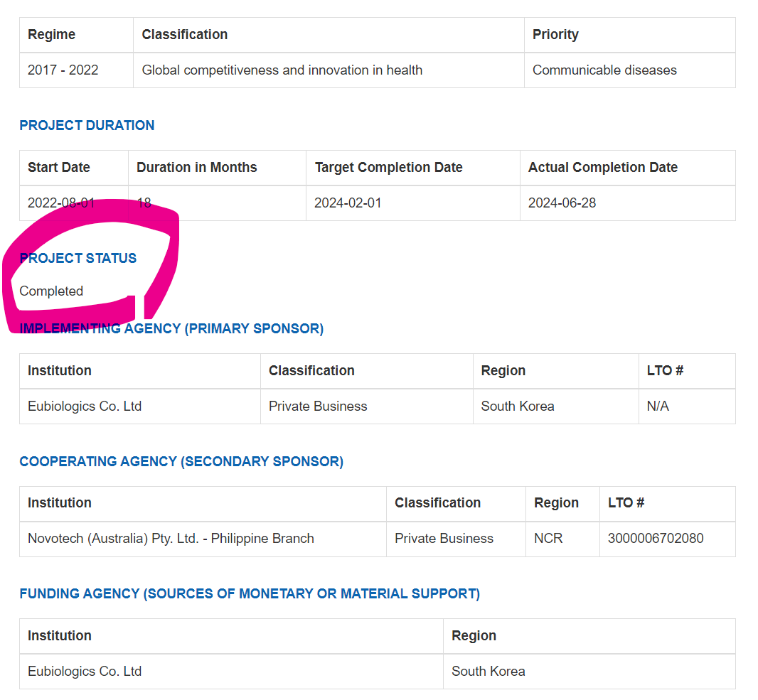This screenshot has width=758, height=700.
Task: Click South Korea in funding agency table
Action: (x=489, y=671)
